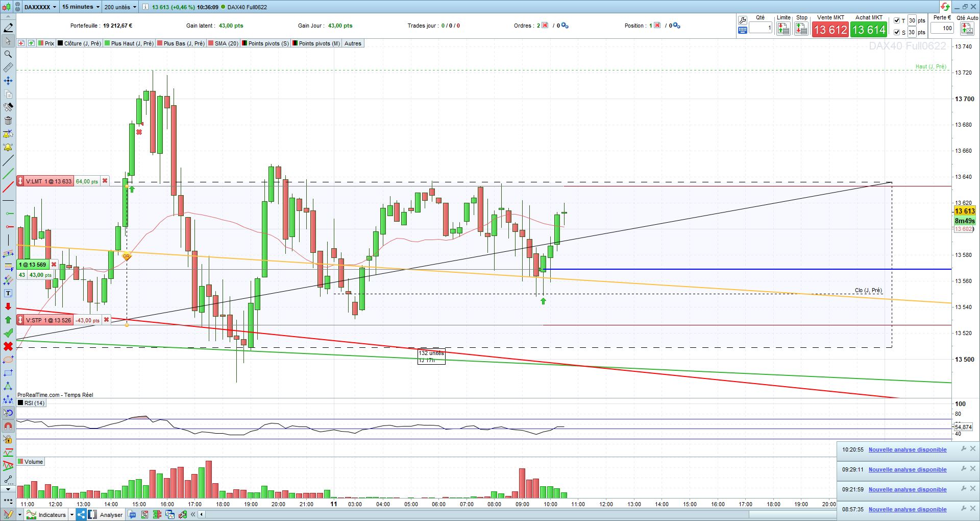Image resolution: width=980 pixels, height=521 pixels.
Task: Select the green trend line tool
Action: tap(8, 174)
